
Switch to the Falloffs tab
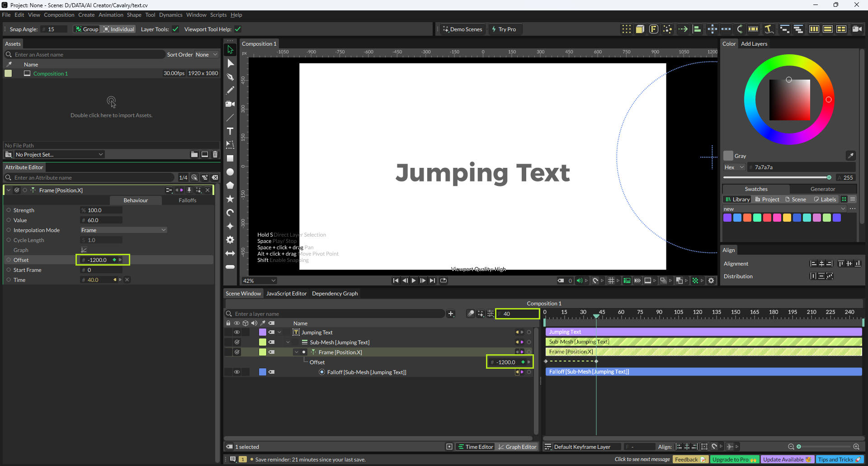pyautogui.click(x=187, y=200)
